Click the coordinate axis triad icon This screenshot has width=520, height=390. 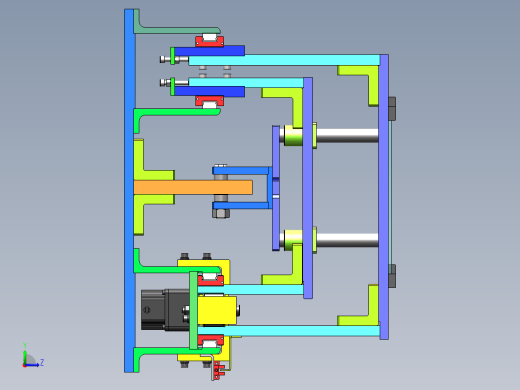(33, 356)
